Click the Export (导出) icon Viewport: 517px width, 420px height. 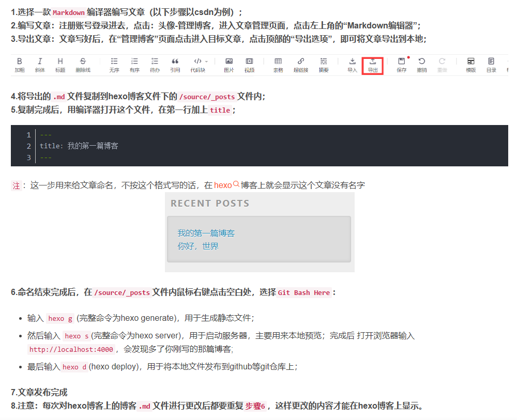[x=373, y=66]
